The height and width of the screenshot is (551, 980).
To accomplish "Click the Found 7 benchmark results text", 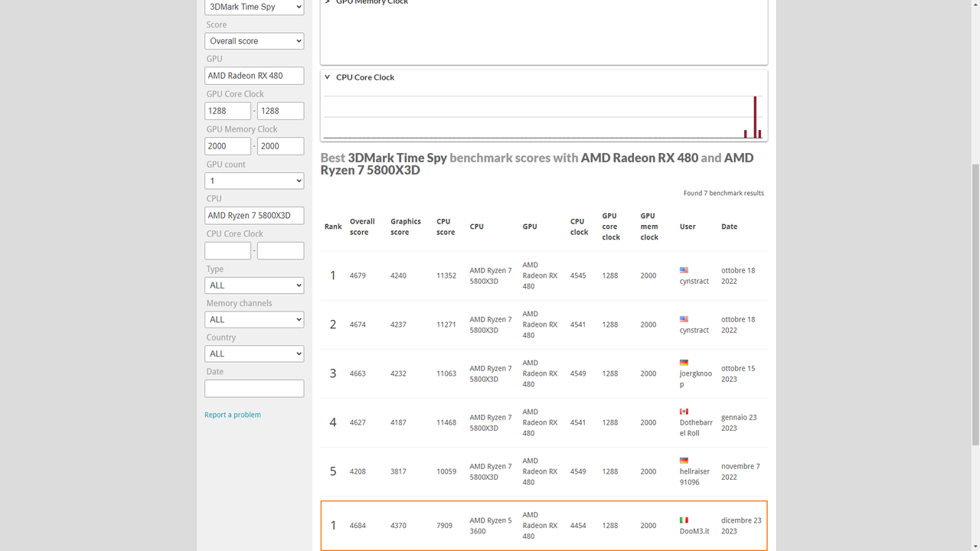I will (724, 193).
